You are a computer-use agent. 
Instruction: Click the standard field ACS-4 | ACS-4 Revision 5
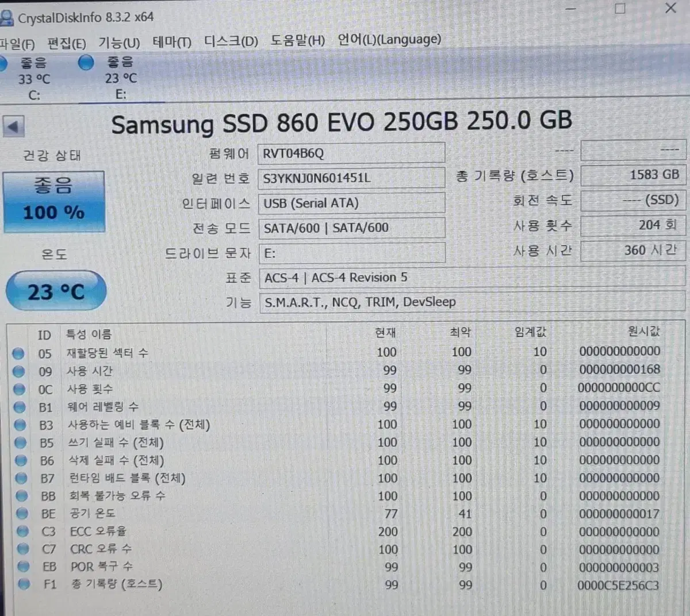[471, 278]
